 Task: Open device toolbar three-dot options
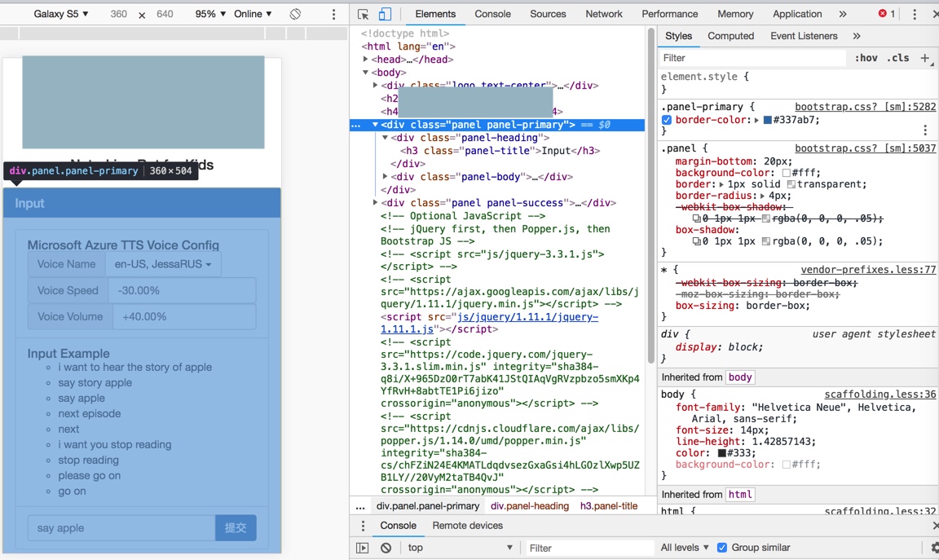tap(333, 14)
